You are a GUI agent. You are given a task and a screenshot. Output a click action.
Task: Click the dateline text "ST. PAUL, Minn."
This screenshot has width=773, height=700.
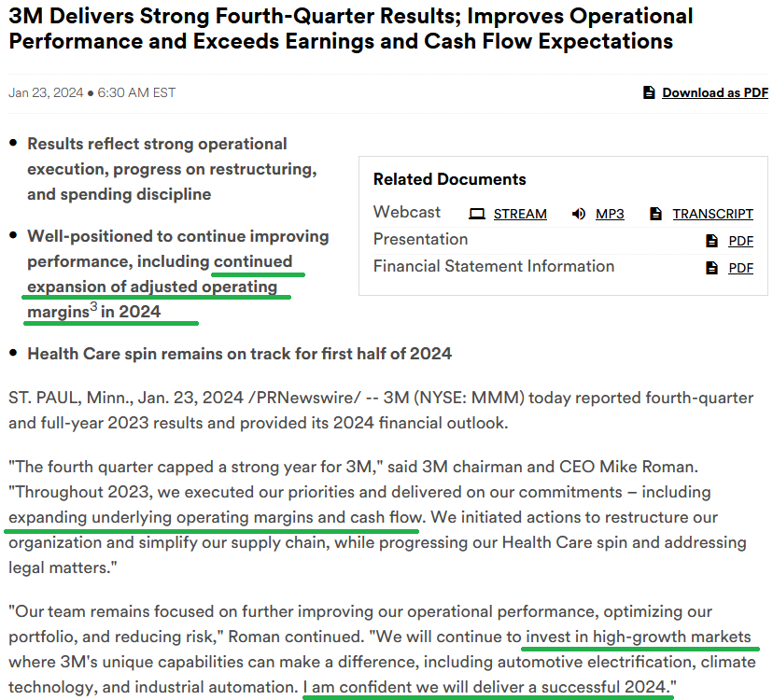coord(71,398)
